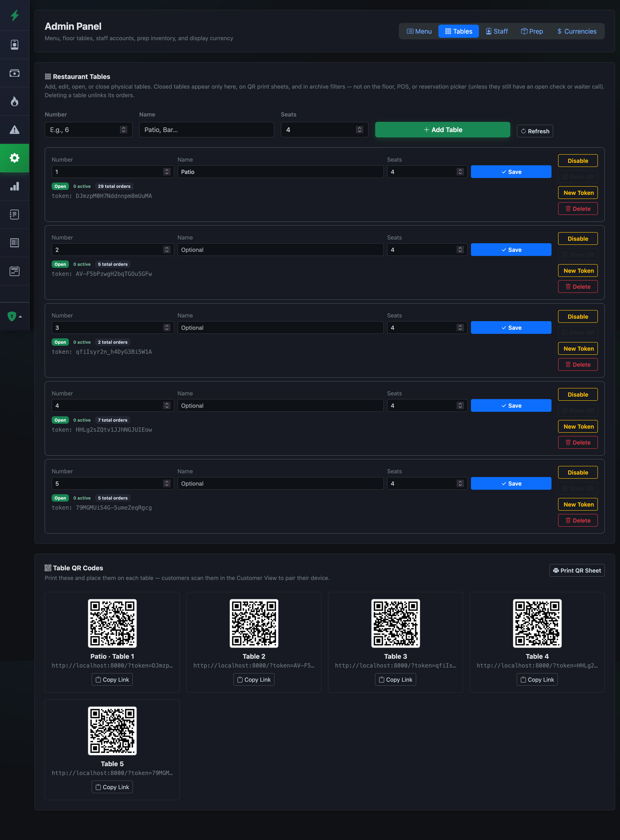The width and height of the screenshot is (620, 840).
Task: Open the receipt lines sidebar icon
Action: (15, 243)
